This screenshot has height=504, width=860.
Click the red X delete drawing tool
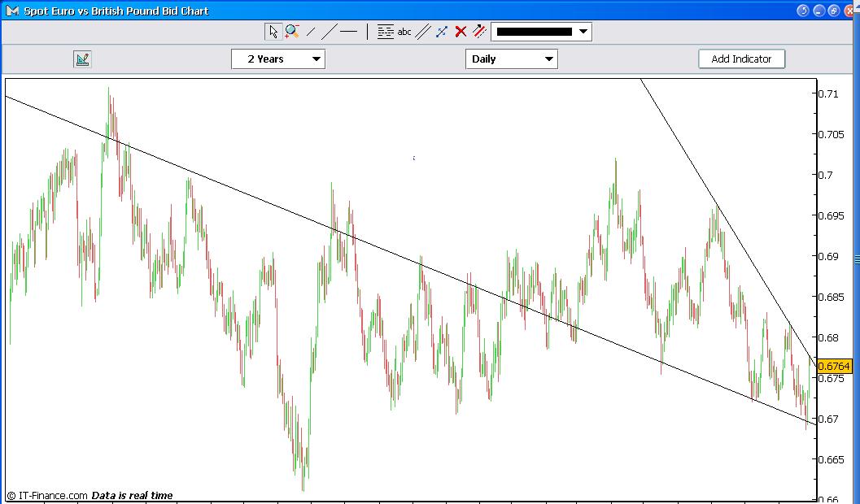[460, 32]
